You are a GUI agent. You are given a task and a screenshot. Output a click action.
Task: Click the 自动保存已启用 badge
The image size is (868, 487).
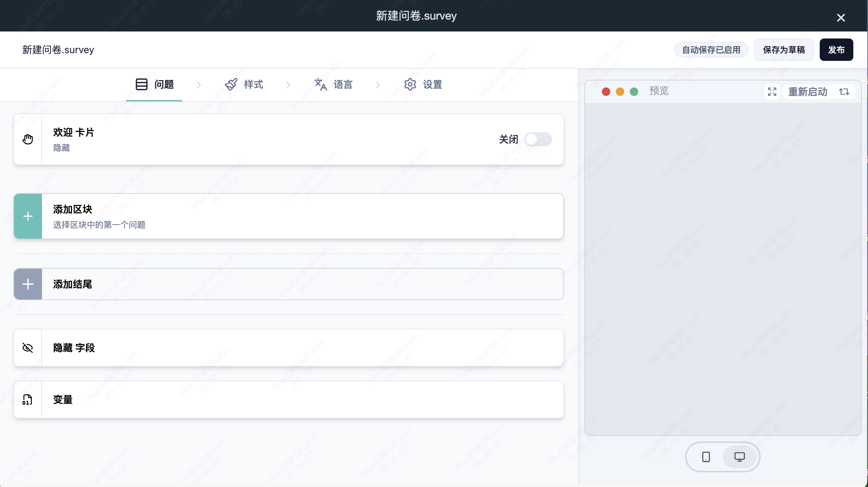pyautogui.click(x=711, y=50)
